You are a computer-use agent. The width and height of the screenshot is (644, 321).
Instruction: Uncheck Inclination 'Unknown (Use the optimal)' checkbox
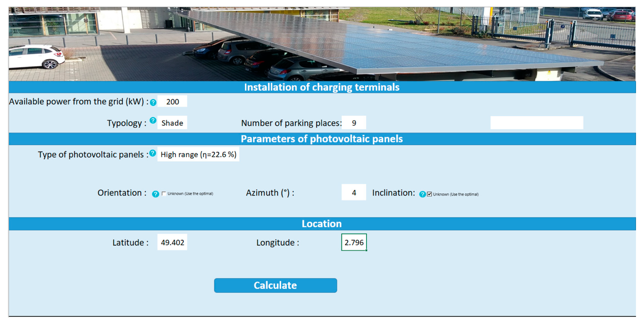[x=429, y=194]
